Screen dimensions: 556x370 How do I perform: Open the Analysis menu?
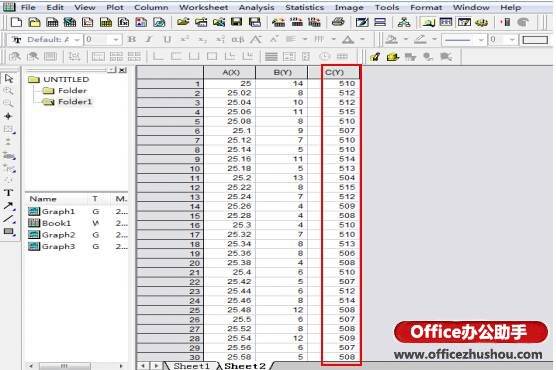coord(256,7)
